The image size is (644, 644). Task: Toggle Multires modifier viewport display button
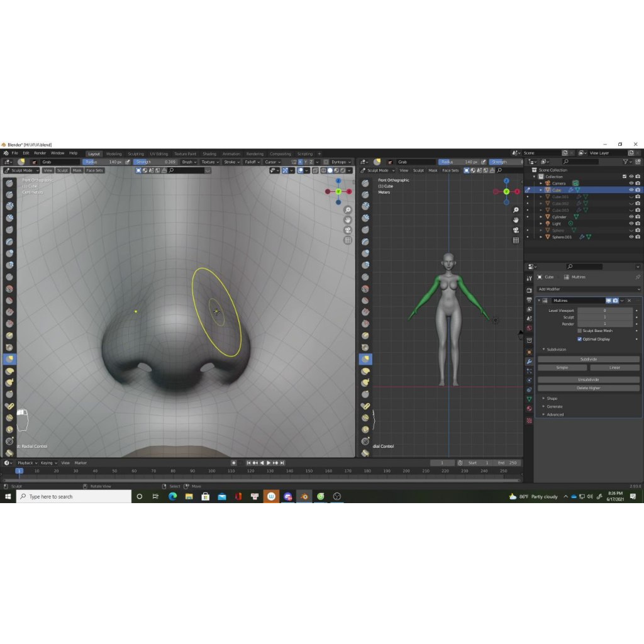609,301
